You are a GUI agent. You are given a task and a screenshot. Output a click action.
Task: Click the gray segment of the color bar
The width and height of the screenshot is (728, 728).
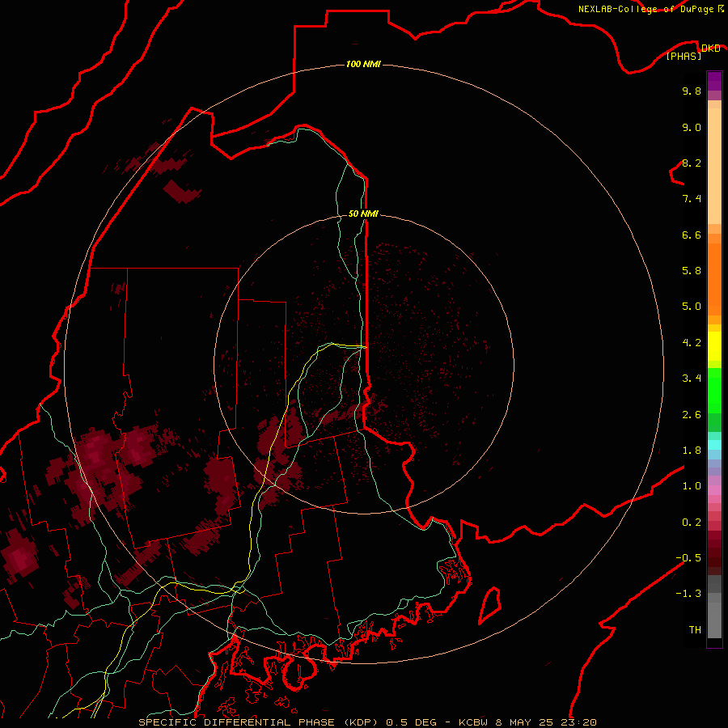[714, 607]
